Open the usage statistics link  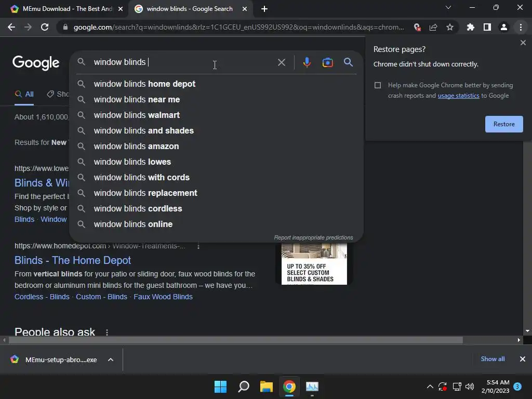pos(458,96)
